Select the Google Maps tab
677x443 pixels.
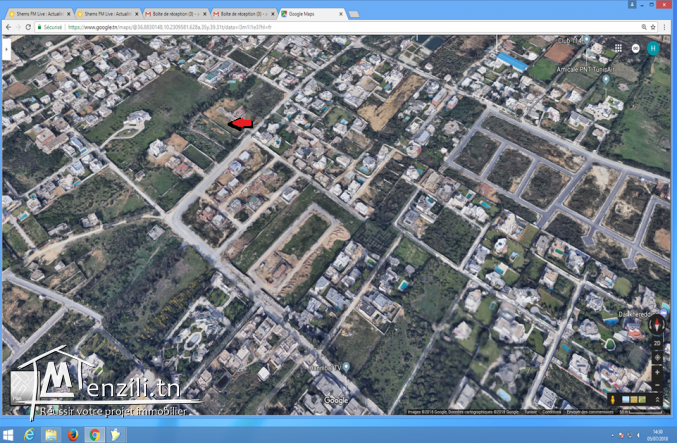[x=310, y=14]
